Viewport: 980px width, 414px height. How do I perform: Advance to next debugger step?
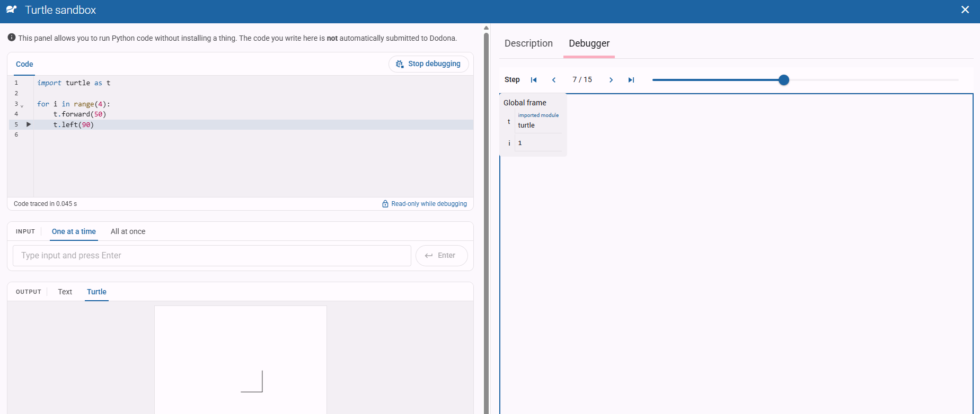tap(611, 80)
